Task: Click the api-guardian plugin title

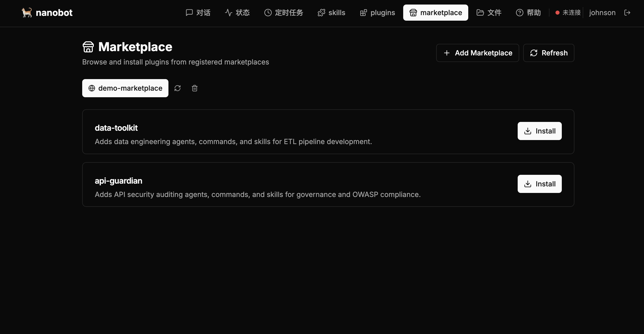Action: 119,181
